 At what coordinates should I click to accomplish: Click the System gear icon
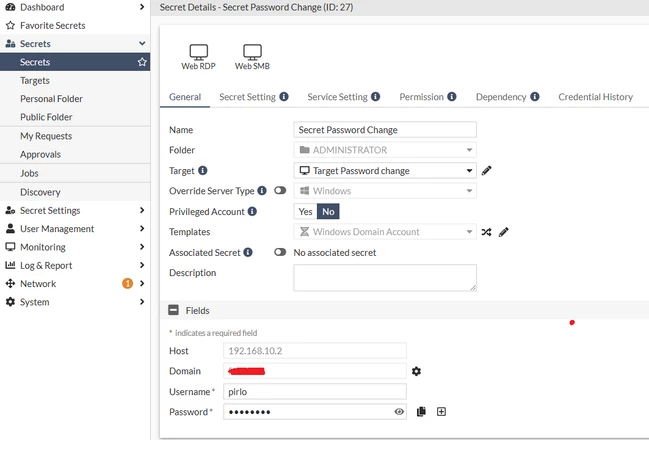click(x=10, y=302)
